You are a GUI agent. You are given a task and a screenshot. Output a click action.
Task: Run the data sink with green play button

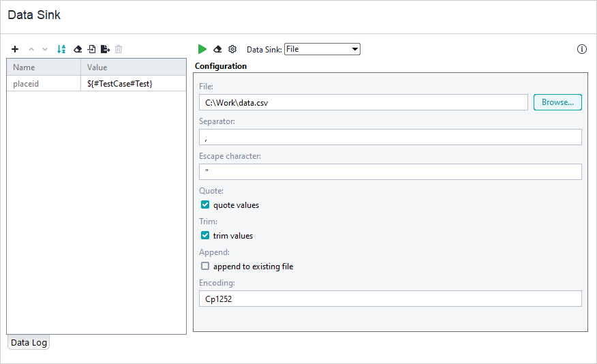[x=202, y=49]
